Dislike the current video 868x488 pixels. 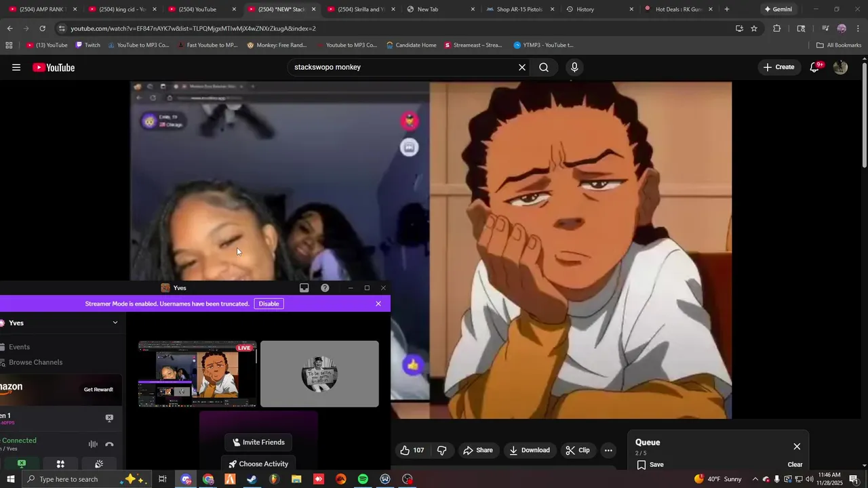[442, 450]
